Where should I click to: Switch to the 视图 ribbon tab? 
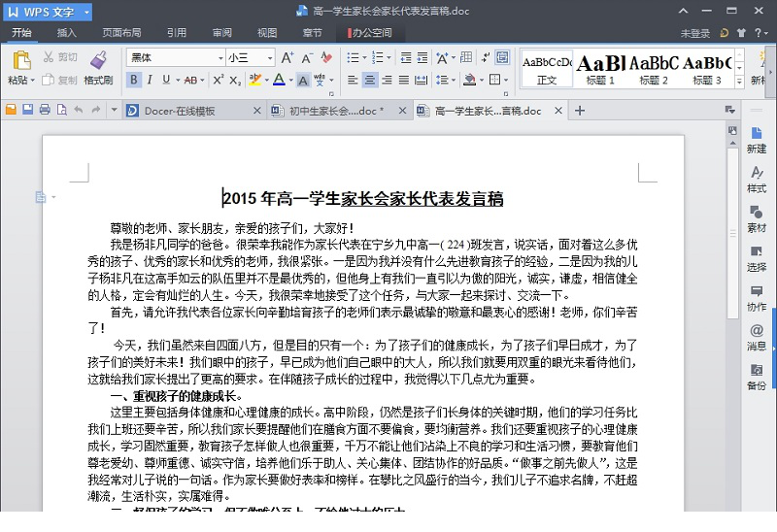(x=267, y=33)
